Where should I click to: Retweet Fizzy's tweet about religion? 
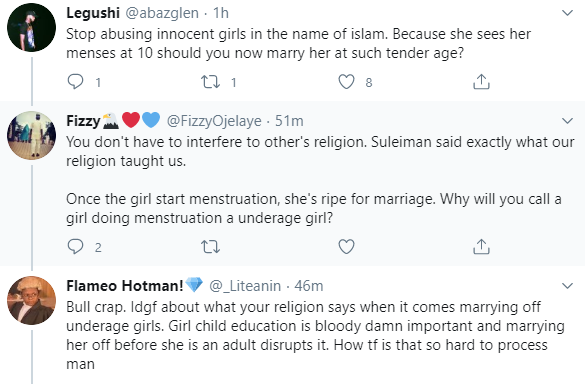210,247
